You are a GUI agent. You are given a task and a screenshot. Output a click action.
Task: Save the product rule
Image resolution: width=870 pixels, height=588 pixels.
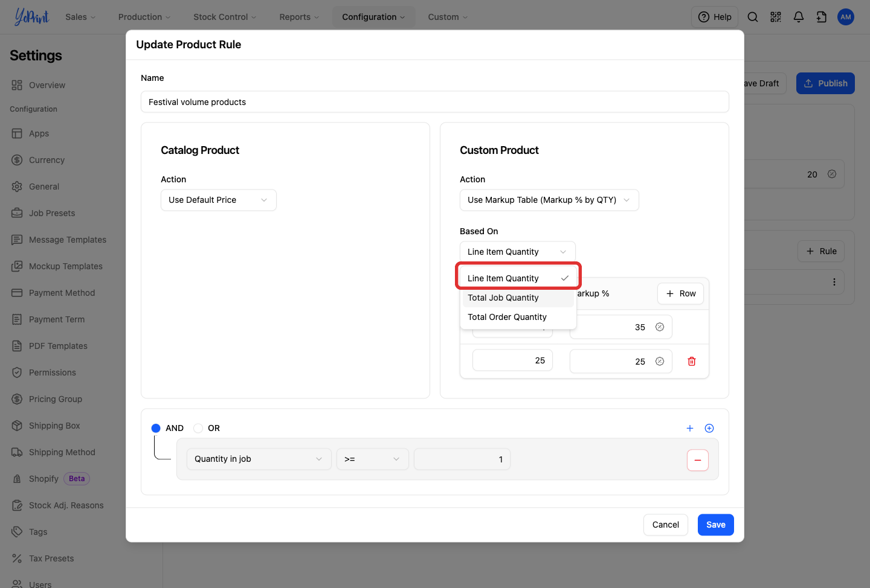(716, 525)
